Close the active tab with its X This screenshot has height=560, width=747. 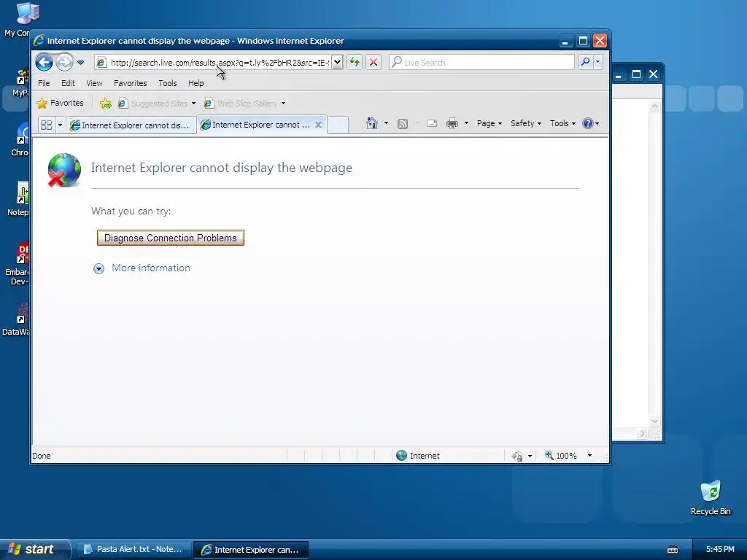click(319, 125)
